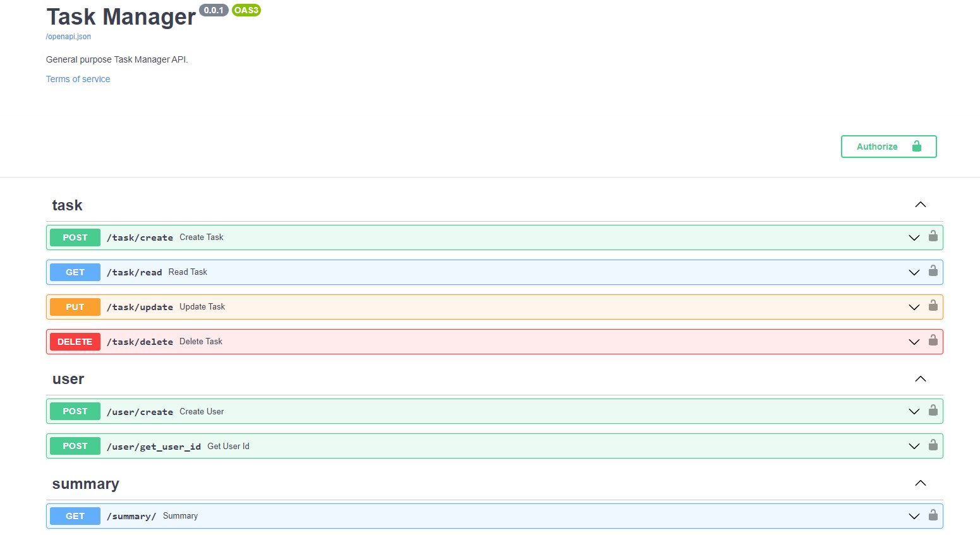
Task: Click the 'Get User Id' description
Action: [x=228, y=446]
